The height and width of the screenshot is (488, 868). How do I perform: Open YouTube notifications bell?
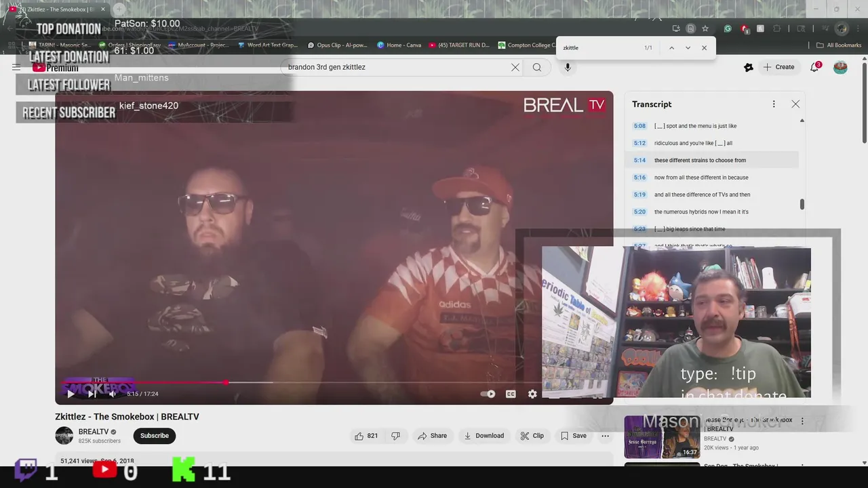[815, 67]
